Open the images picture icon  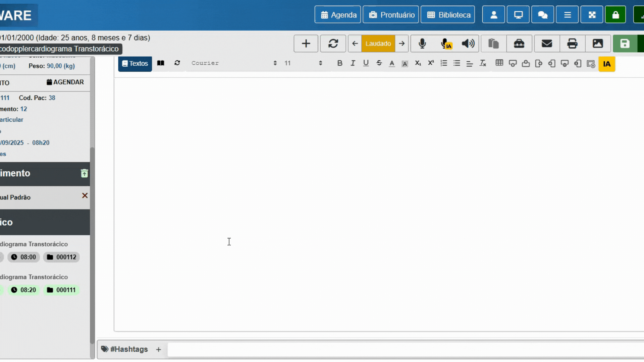coord(598,44)
